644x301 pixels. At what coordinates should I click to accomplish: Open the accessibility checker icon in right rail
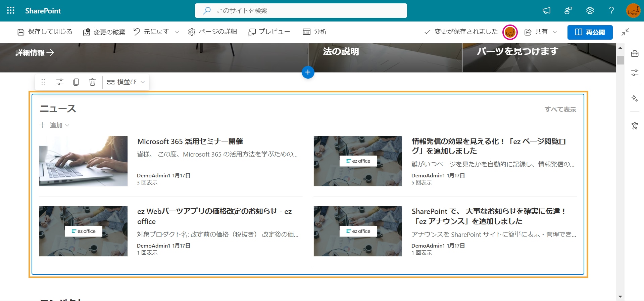pos(635,126)
